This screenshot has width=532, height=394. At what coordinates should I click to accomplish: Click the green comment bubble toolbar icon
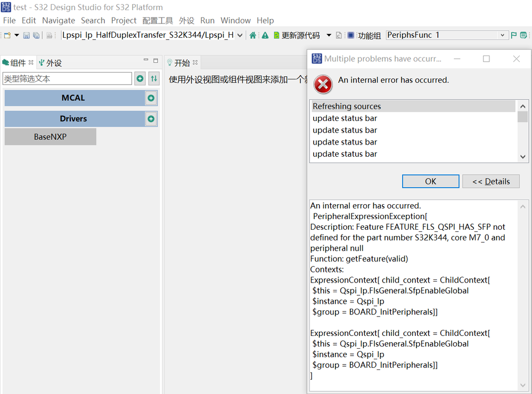(523, 35)
